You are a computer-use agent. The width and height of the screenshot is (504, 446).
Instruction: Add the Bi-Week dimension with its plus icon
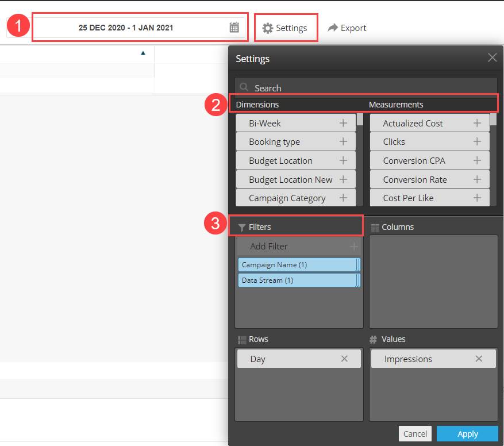pyautogui.click(x=344, y=122)
